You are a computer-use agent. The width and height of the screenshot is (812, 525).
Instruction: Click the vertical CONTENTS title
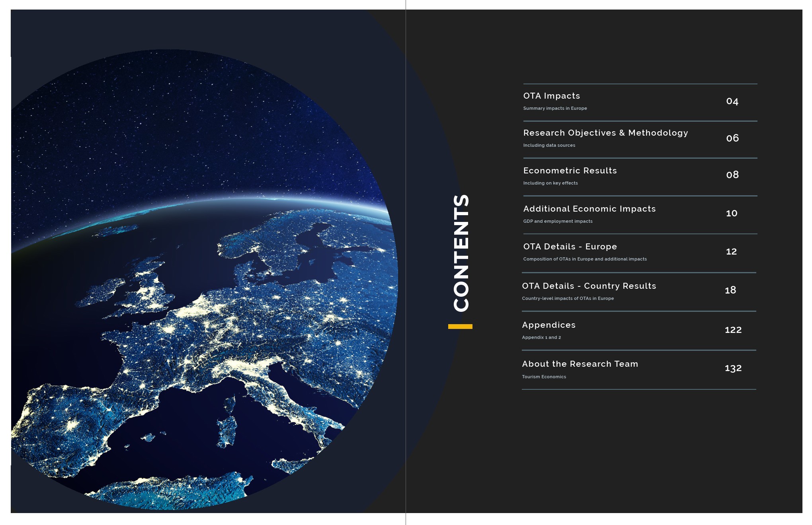point(461,253)
